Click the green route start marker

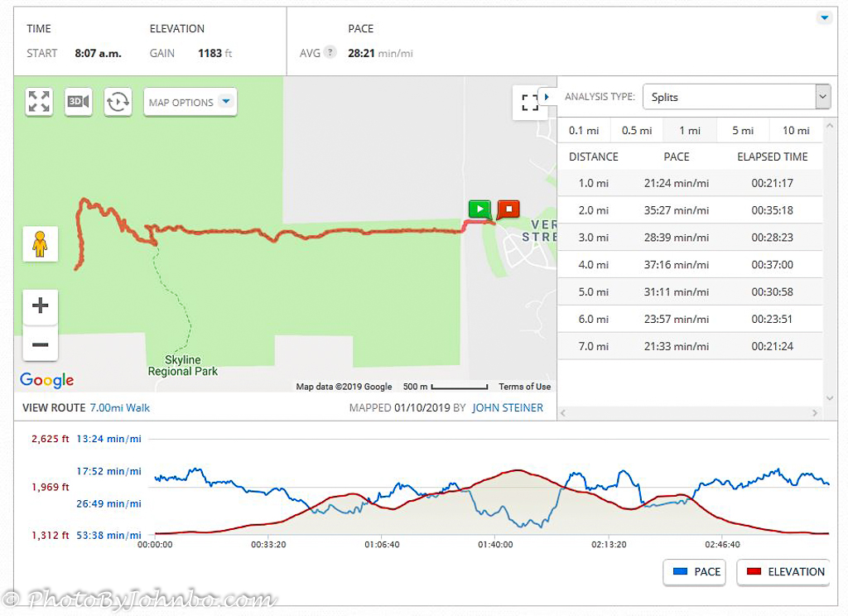point(479,209)
